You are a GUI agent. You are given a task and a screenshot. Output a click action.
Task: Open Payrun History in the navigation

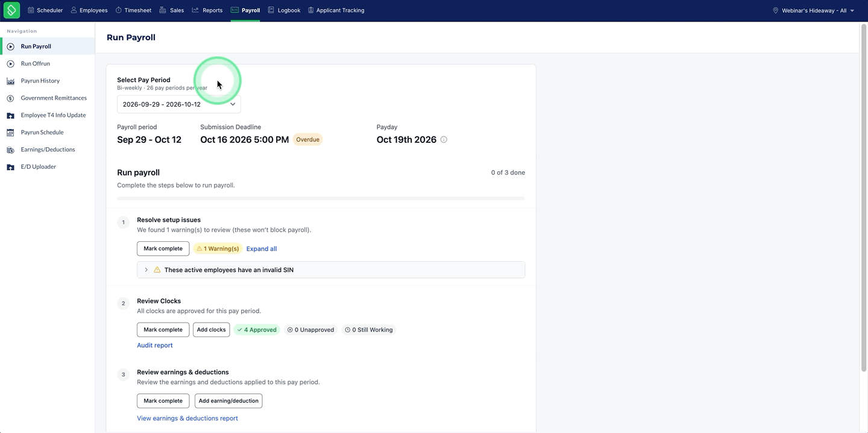(48, 81)
